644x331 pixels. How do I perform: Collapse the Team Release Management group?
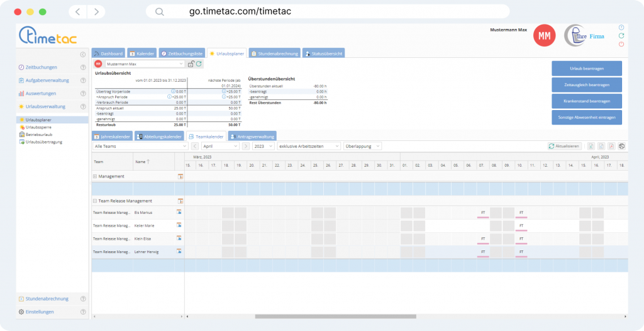[x=95, y=201]
